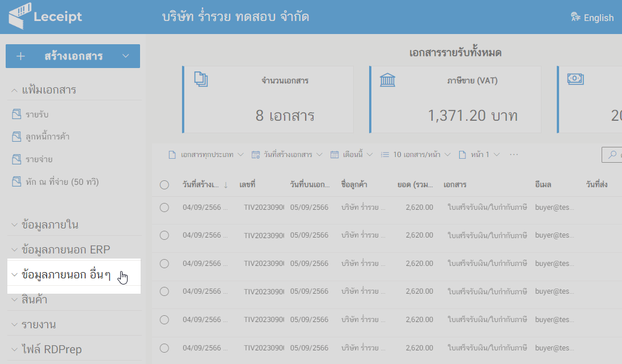Select the first document row circle
The height and width of the screenshot is (364, 622).
point(164,208)
